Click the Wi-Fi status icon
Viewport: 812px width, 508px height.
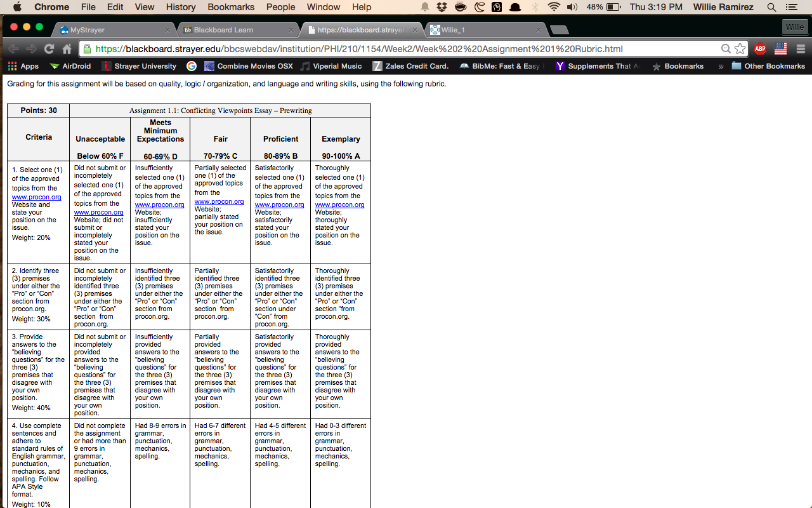(554, 7)
